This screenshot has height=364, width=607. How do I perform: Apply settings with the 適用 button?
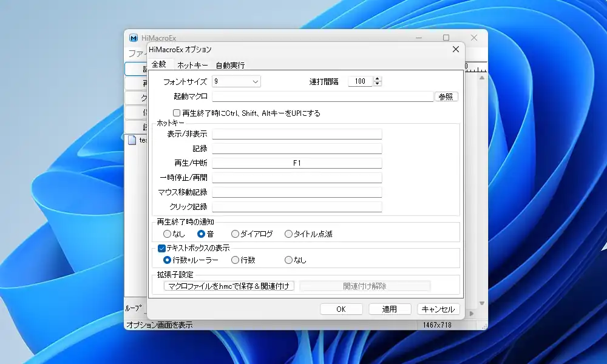[390, 309]
